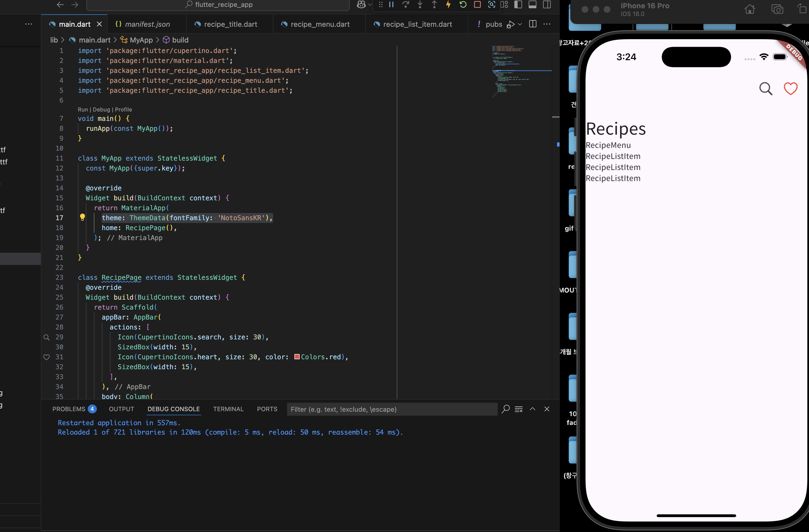The height and width of the screenshot is (532, 809).
Task: Trigger Flutter Hot Reload lightning icon
Action: click(x=448, y=4)
